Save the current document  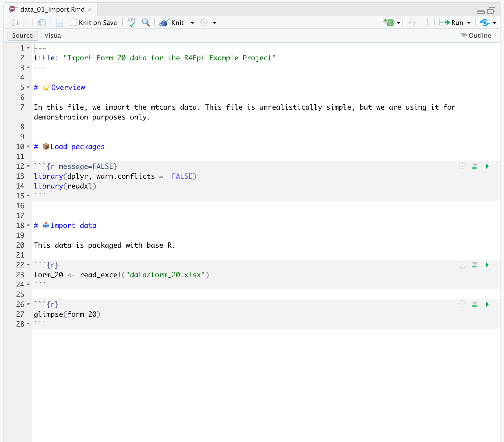click(59, 23)
